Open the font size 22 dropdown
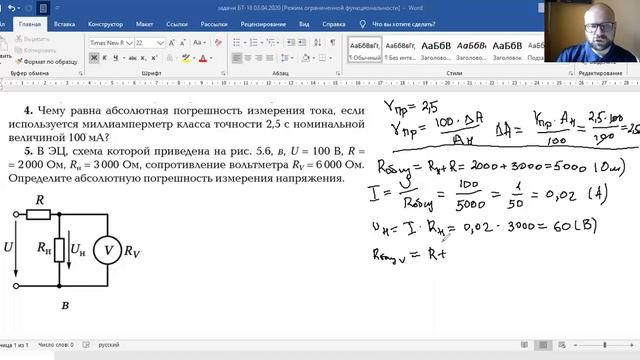Viewport: 640px width, 360px height. tap(160, 43)
